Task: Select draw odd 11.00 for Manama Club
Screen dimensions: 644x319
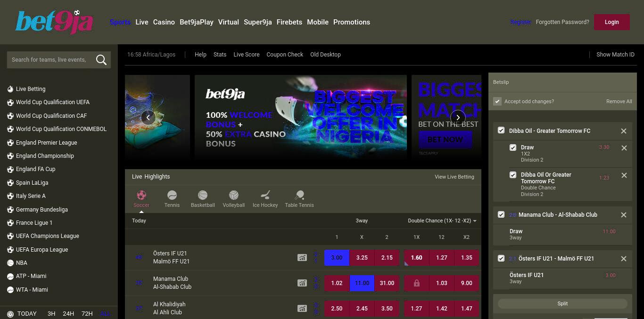Action: (x=362, y=283)
